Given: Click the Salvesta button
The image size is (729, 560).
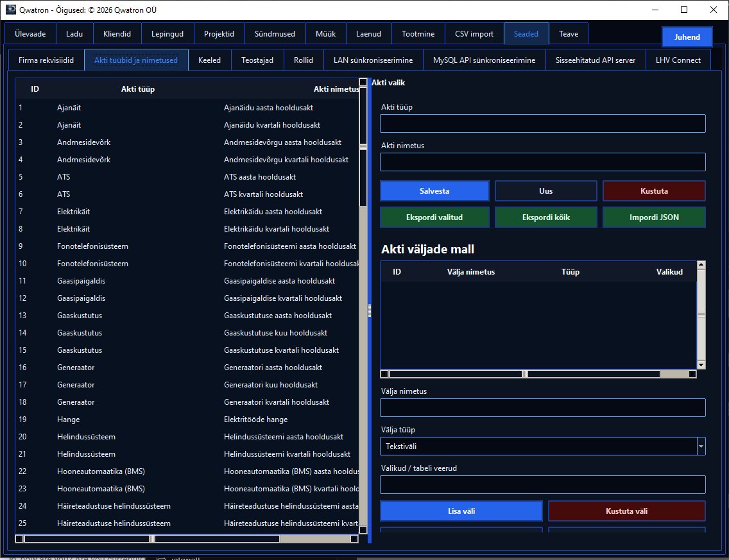Looking at the screenshot, I should point(434,191).
